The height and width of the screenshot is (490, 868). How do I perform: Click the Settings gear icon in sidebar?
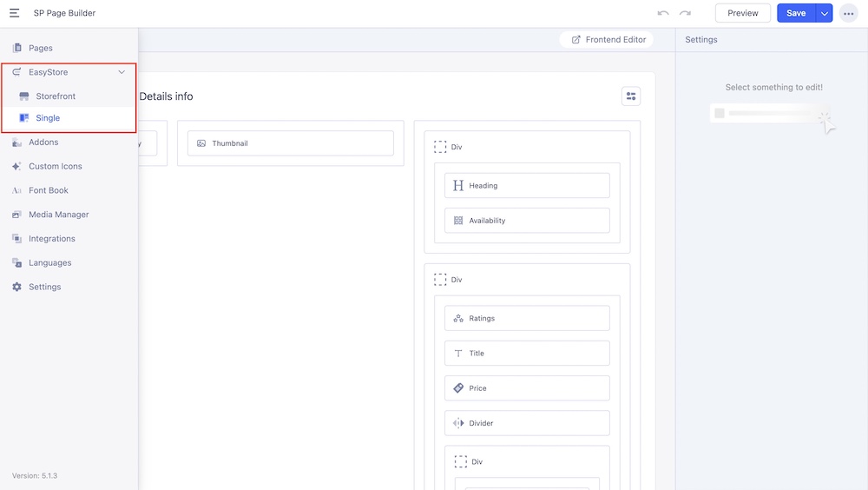coord(17,287)
